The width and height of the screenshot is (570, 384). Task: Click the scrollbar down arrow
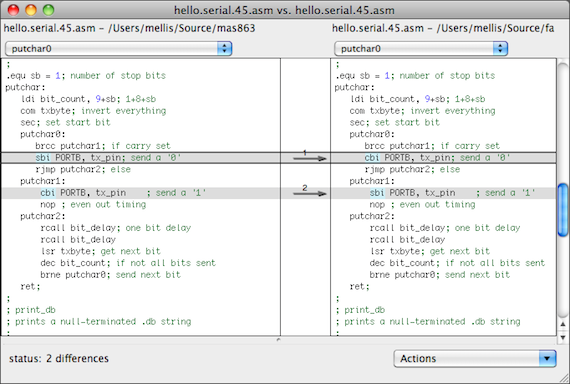click(563, 337)
